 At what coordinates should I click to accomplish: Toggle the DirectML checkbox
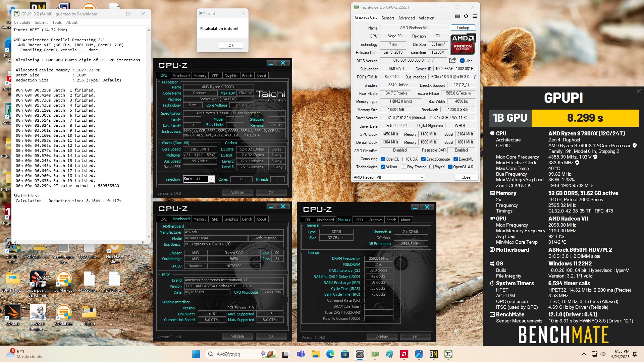tap(455, 159)
